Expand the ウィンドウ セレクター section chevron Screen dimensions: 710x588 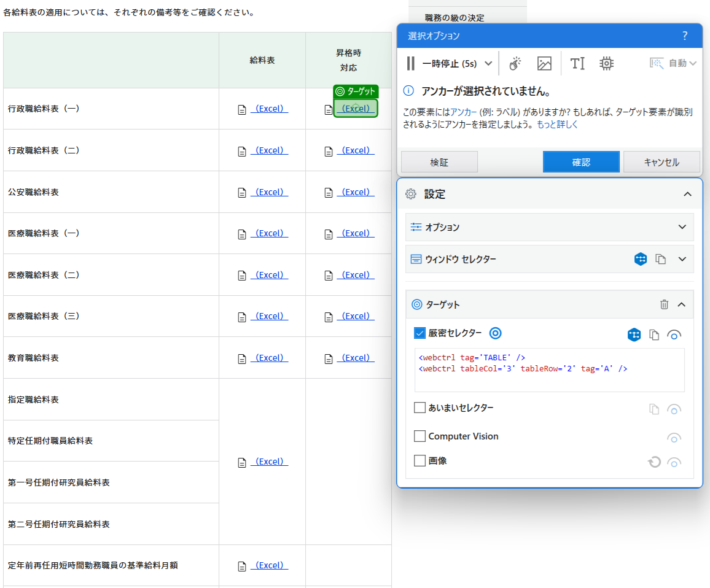[682, 260]
